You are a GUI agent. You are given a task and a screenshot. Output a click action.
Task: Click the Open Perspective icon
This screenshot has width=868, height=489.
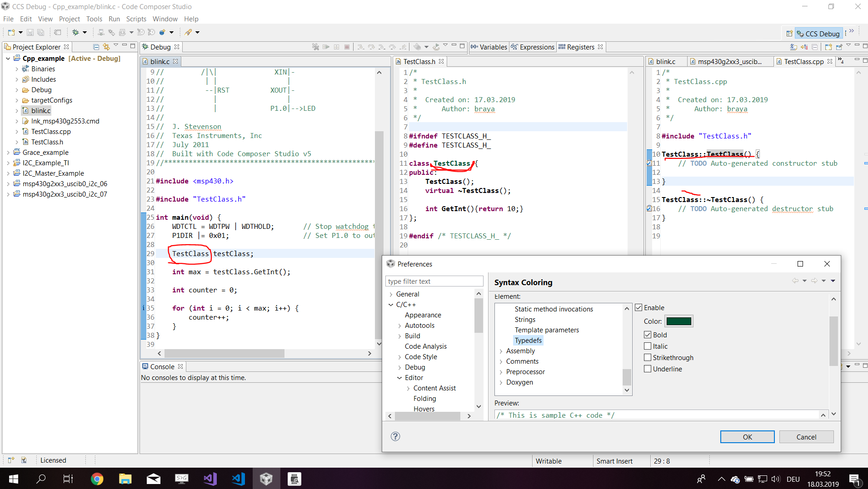click(789, 34)
